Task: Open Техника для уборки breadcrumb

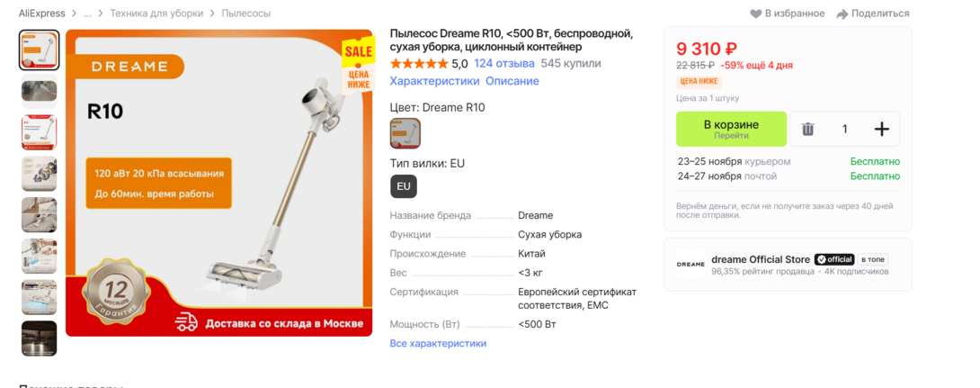Action: pos(156,14)
